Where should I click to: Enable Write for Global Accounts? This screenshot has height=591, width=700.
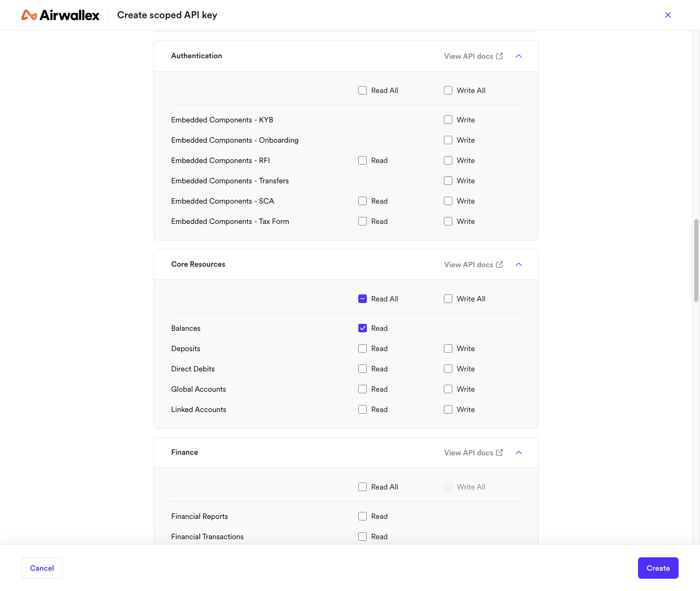coord(448,389)
